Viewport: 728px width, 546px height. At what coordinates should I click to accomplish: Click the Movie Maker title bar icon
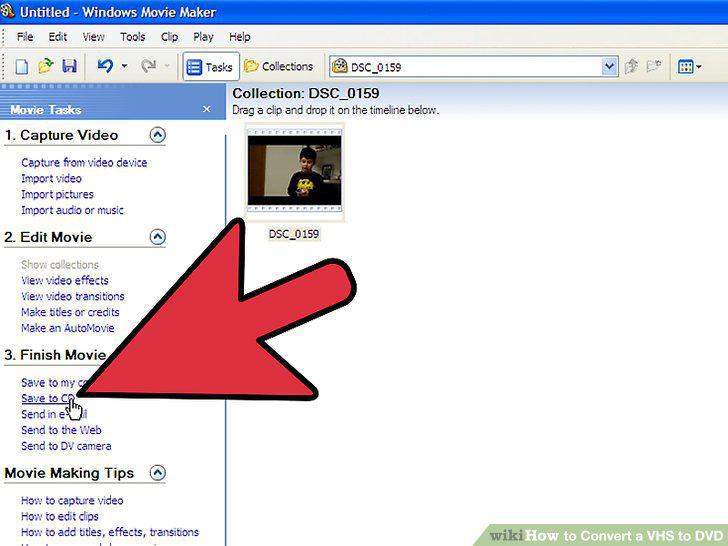pos(8,11)
